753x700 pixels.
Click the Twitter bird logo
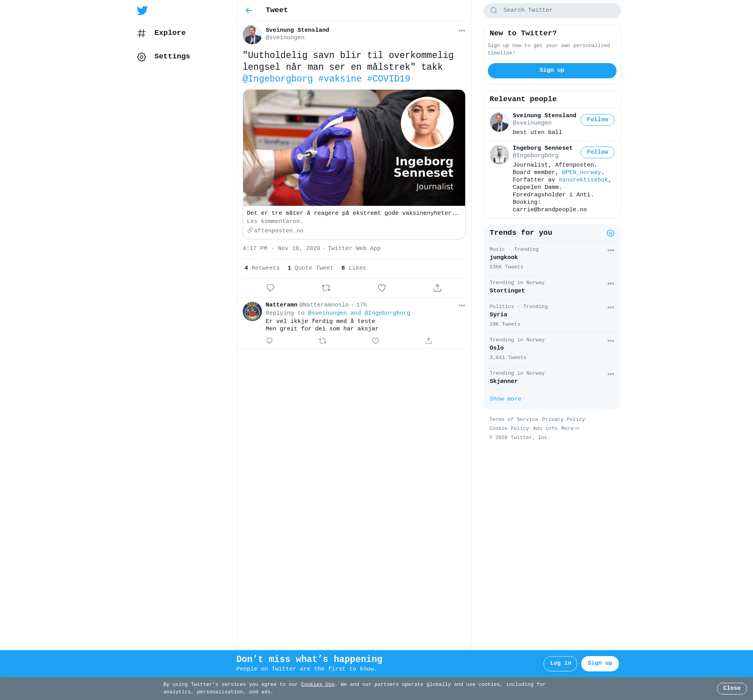pyautogui.click(x=142, y=11)
